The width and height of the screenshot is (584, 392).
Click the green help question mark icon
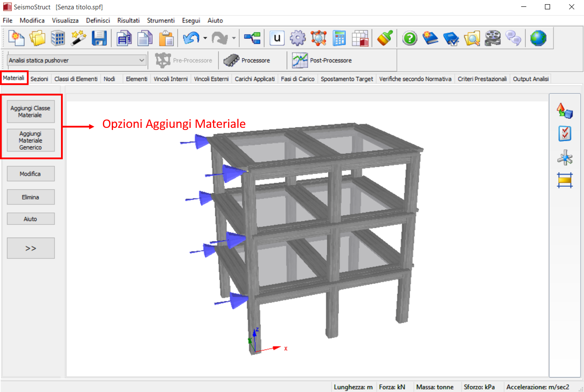[410, 38]
